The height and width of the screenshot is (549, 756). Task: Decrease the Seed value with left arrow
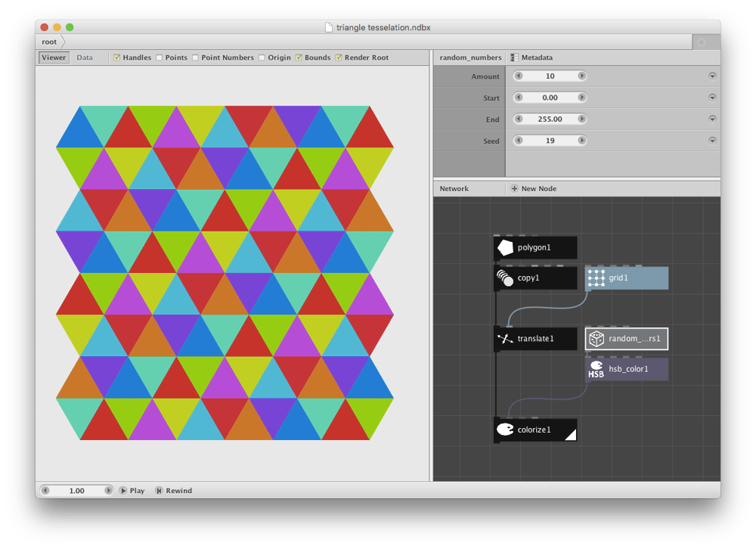pyautogui.click(x=519, y=141)
